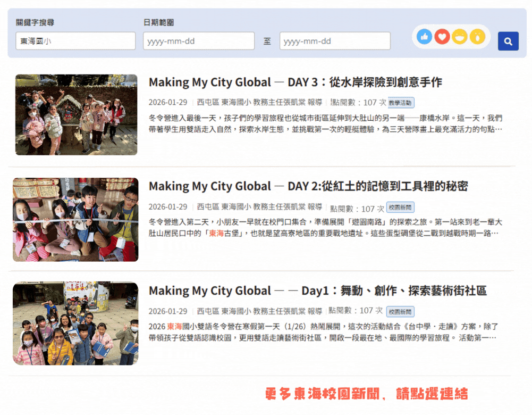Open the end date range field
Viewport: 532px width, 415px height.
[335, 41]
